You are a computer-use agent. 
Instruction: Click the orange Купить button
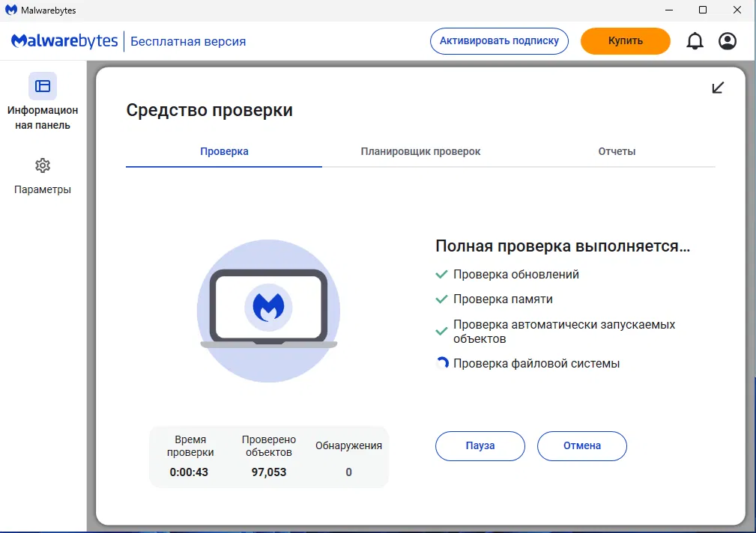(626, 41)
